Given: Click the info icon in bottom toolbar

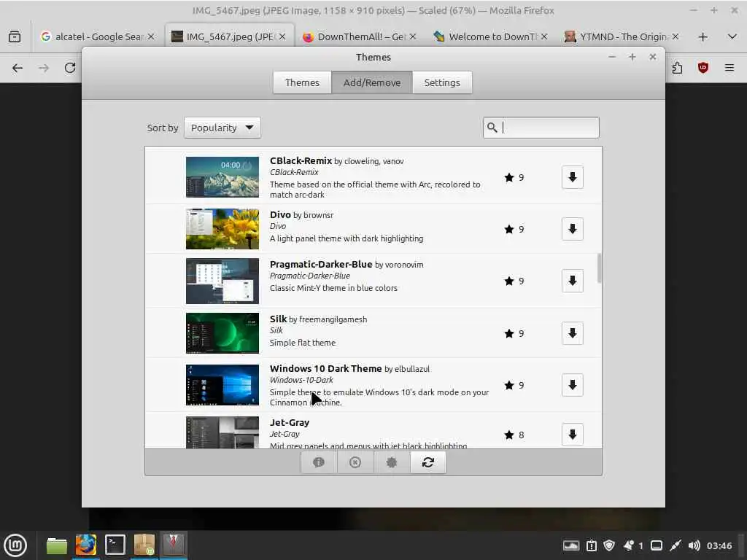Looking at the screenshot, I should 319,462.
